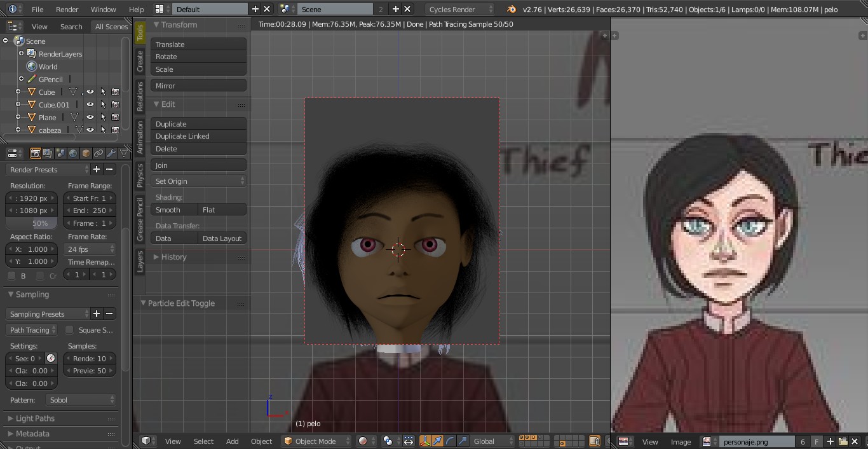Open the Object Mode dropdown

click(x=316, y=441)
